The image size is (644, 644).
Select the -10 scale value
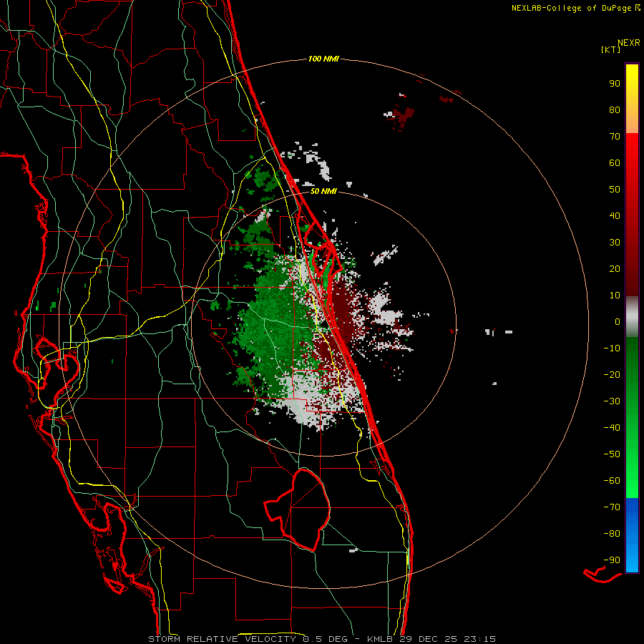612,348
